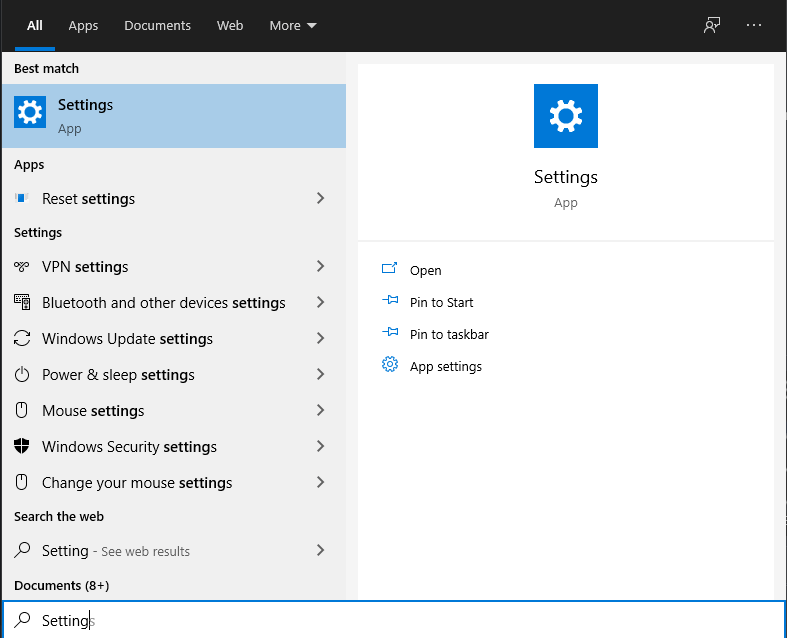Expand Bluetooth and other devices settings arrow
Viewport: 787px width, 638px height.
tap(320, 302)
